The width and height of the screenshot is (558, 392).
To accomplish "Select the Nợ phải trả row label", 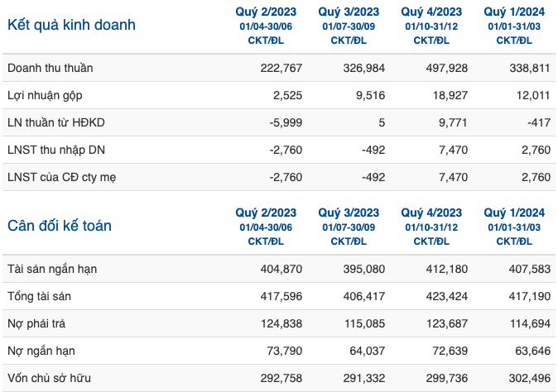I will tap(36, 323).
